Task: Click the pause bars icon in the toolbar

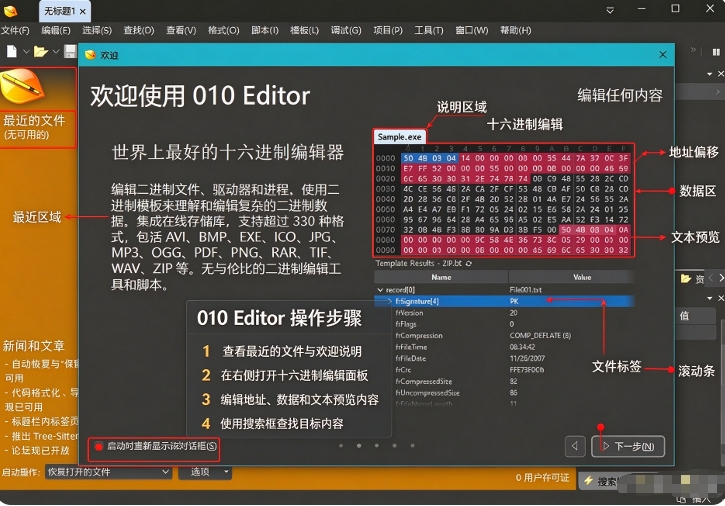Action: tap(716, 52)
